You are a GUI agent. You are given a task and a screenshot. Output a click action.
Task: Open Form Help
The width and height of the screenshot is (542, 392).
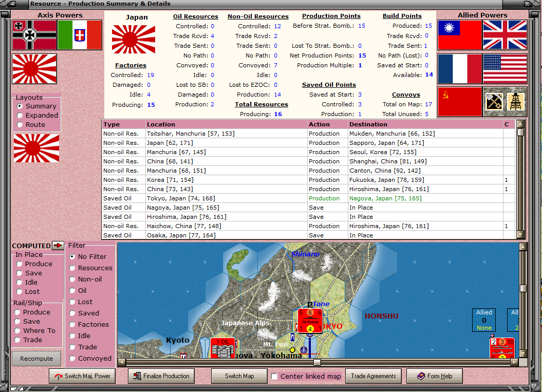click(435, 376)
